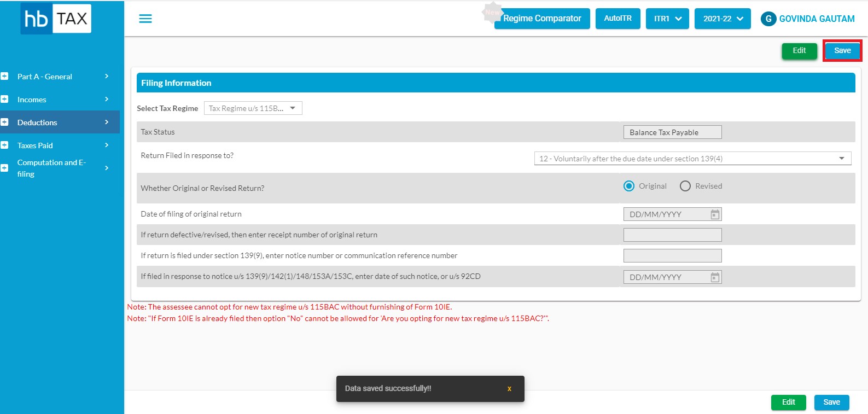This screenshot has height=414, width=868.
Task: Expand Part A - General chevron
Action: 107,76
